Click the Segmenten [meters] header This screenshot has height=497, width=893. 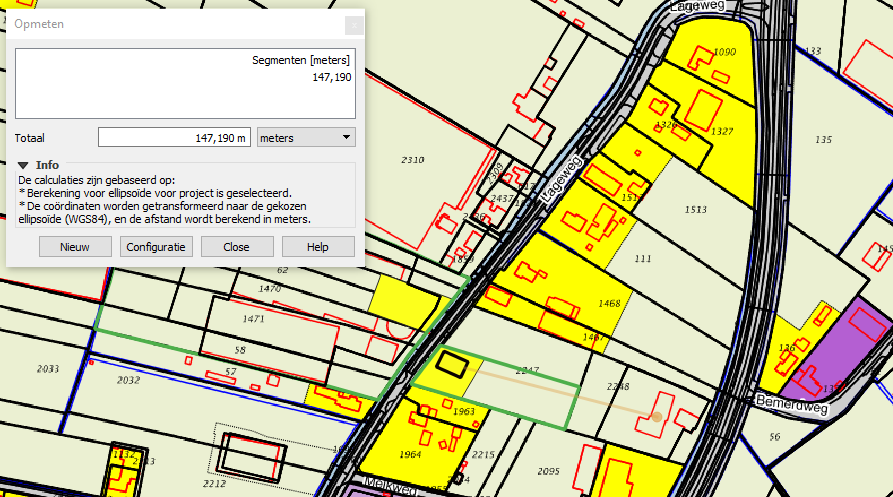click(301, 60)
